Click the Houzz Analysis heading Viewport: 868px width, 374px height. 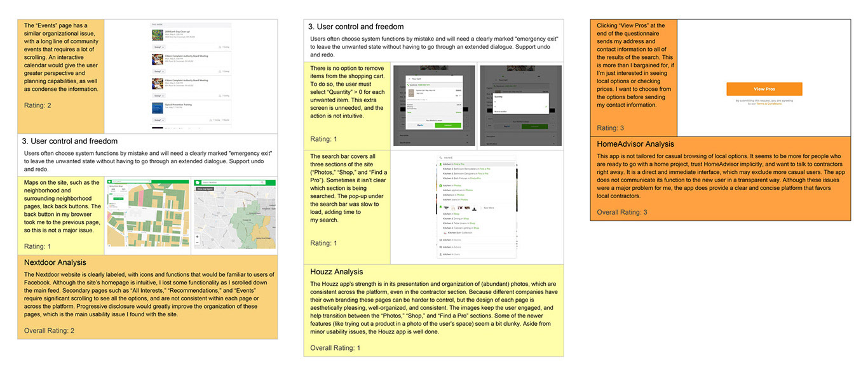(x=336, y=272)
